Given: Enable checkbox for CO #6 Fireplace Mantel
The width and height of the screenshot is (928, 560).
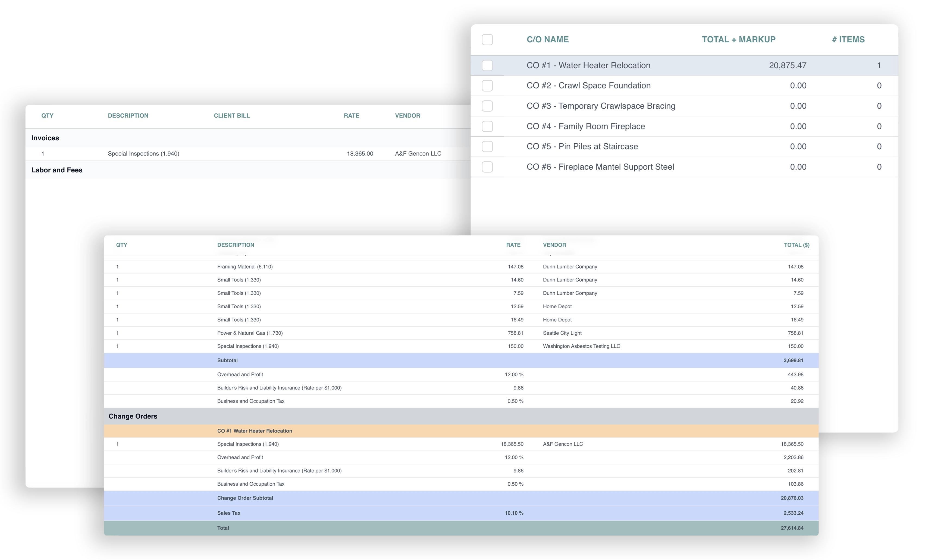Looking at the screenshot, I should point(487,167).
